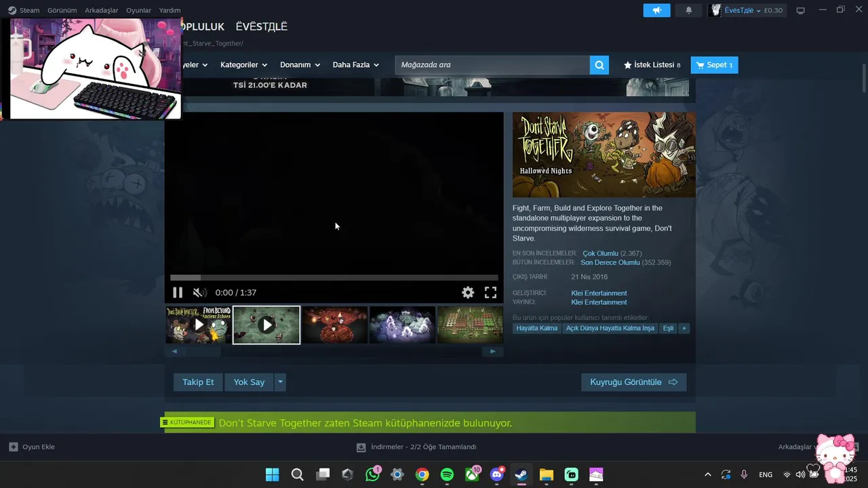
Task: Expand the Kategoriler dropdown
Action: click(243, 65)
